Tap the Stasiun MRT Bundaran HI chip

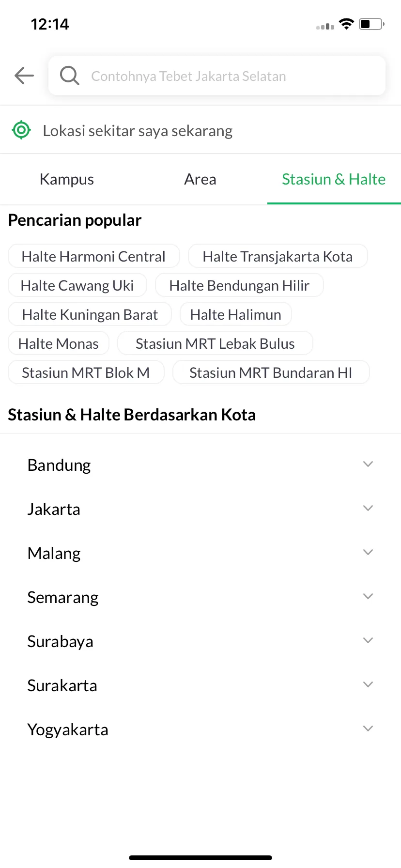pyautogui.click(x=271, y=372)
